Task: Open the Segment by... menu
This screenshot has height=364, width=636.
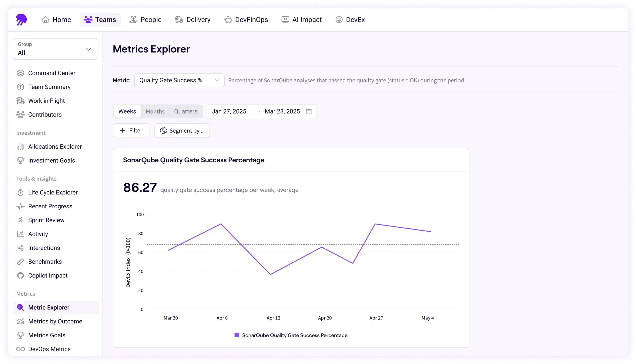Action: pyautogui.click(x=182, y=131)
